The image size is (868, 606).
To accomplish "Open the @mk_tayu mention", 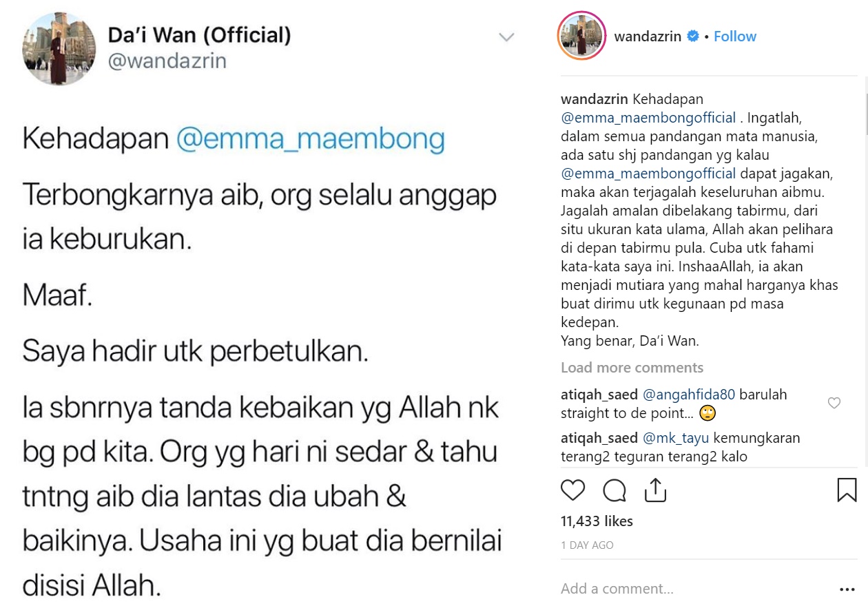I will coord(676,437).
